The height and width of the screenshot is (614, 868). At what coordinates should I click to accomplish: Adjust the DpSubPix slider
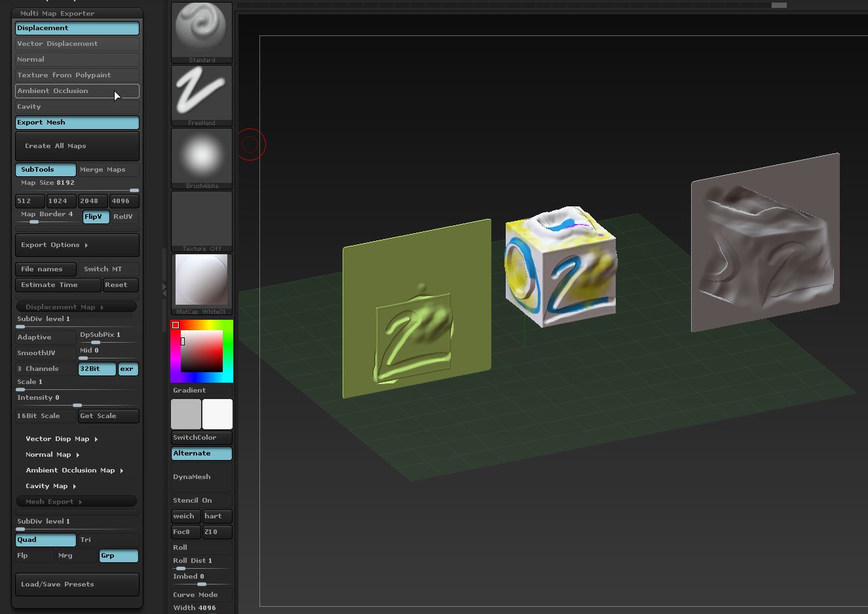tap(109, 337)
